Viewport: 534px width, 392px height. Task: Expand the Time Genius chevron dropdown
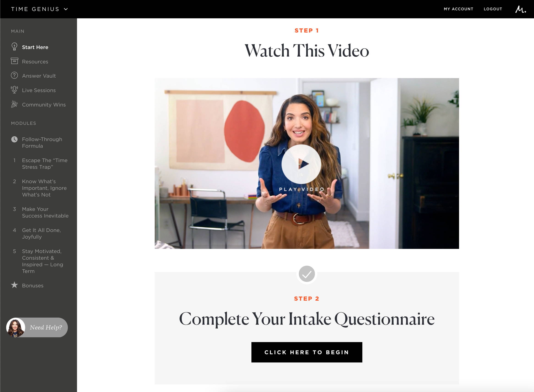[x=66, y=9]
